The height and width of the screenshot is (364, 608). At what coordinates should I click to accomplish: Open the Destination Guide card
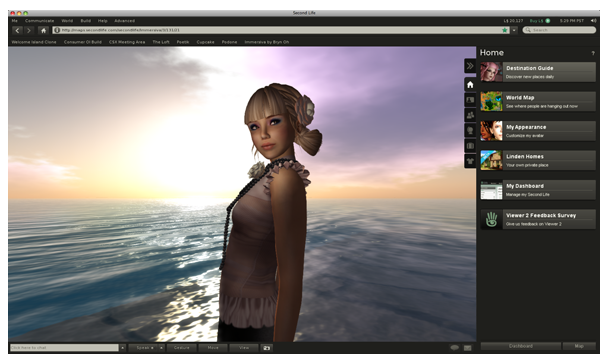pos(538,72)
